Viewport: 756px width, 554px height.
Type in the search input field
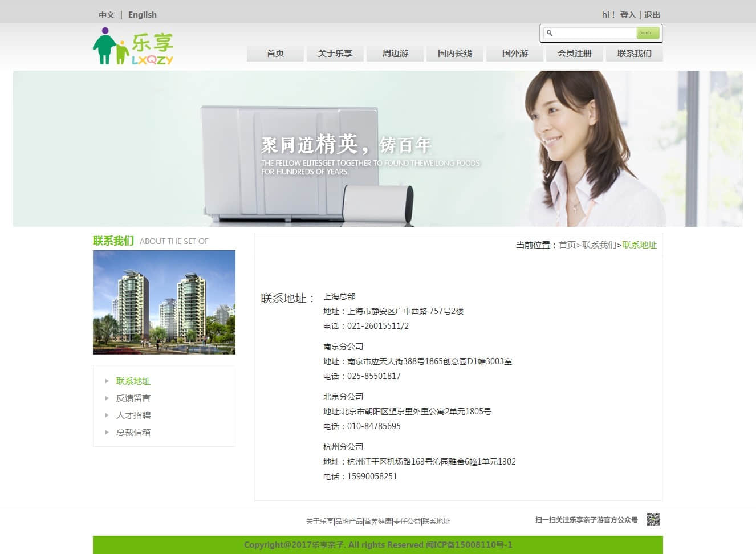593,33
